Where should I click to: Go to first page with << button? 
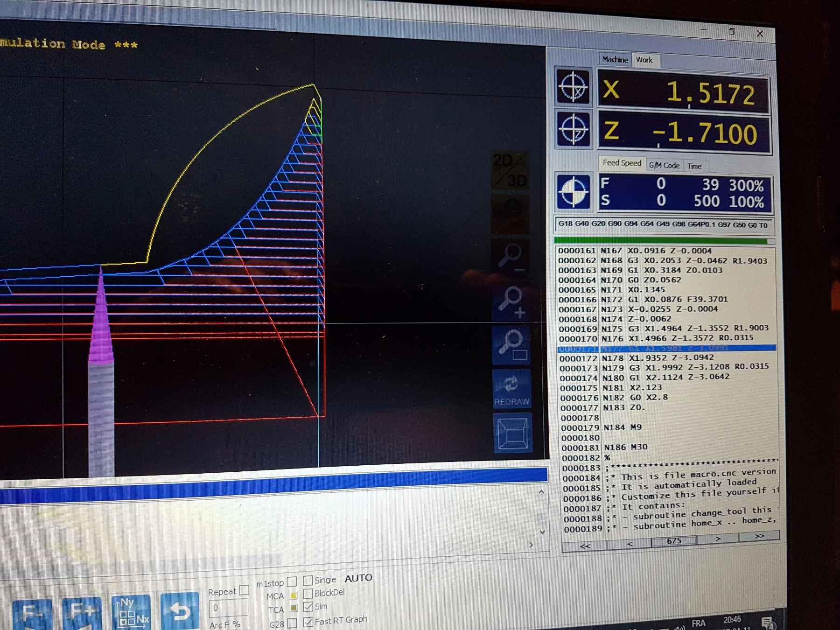(585, 546)
